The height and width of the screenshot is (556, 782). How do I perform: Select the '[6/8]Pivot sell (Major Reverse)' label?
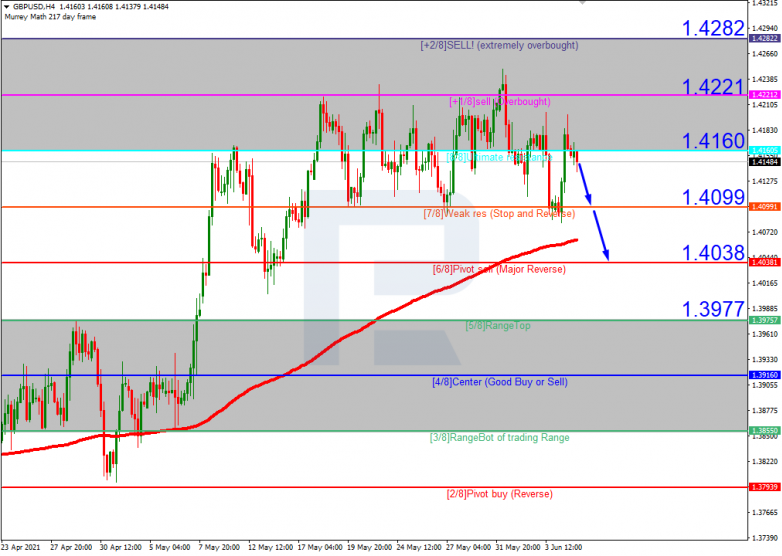pyautogui.click(x=499, y=269)
